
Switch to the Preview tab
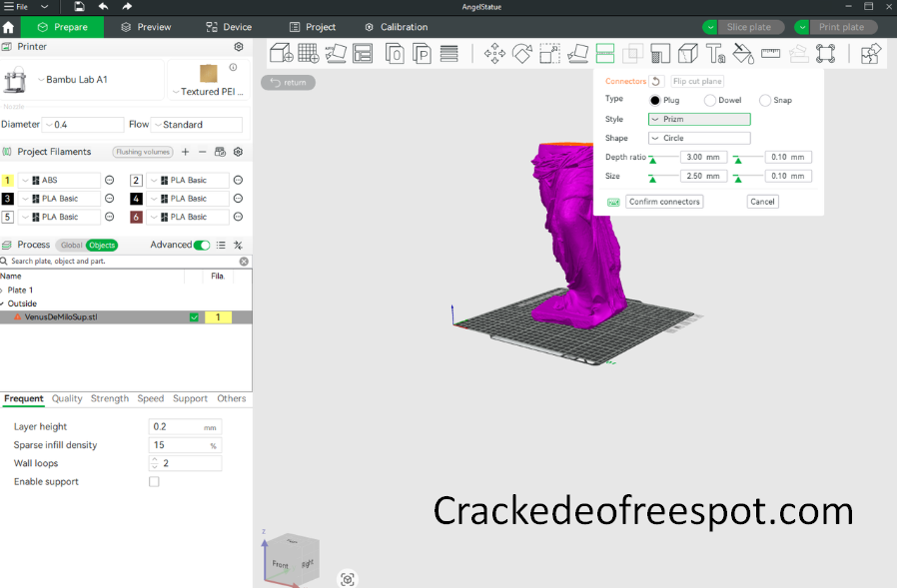[x=146, y=27]
